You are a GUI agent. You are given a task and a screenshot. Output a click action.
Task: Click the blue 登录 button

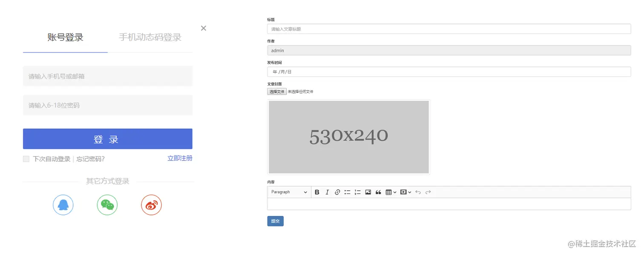coord(108,139)
